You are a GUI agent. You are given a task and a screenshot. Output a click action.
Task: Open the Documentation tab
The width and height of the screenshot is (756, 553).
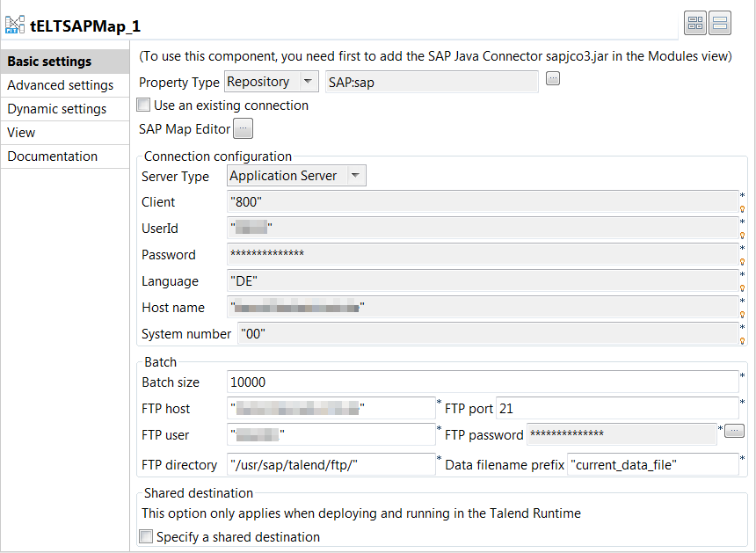[65, 156]
